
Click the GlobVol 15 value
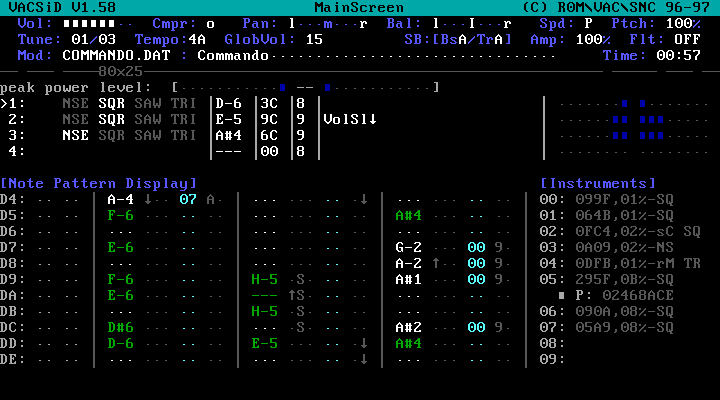click(314, 39)
